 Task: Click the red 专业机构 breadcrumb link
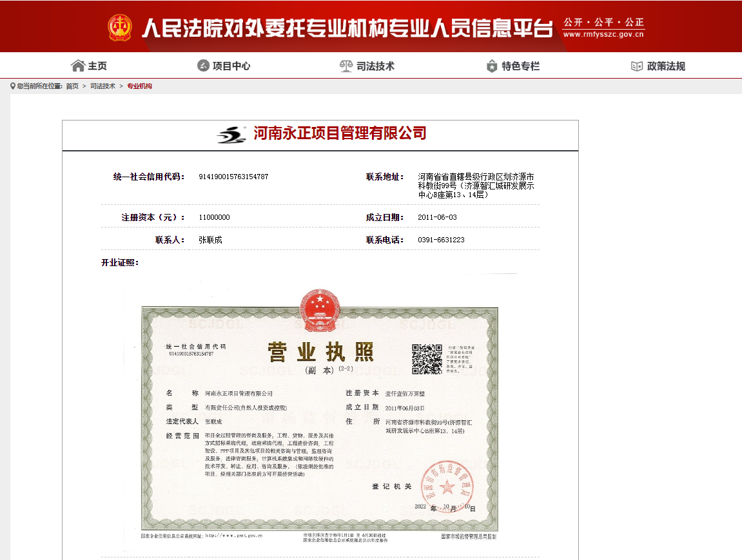click(139, 86)
